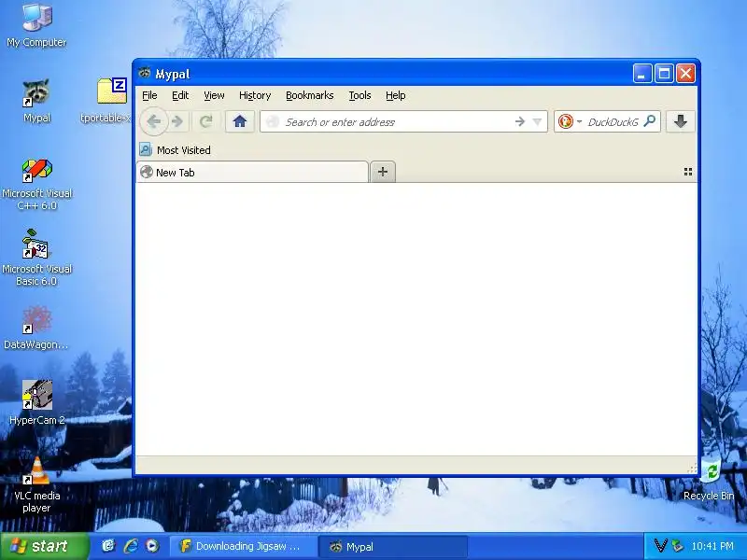Click the V icon in system tray
Image resolution: width=747 pixels, height=560 pixels.
[660, 546]
